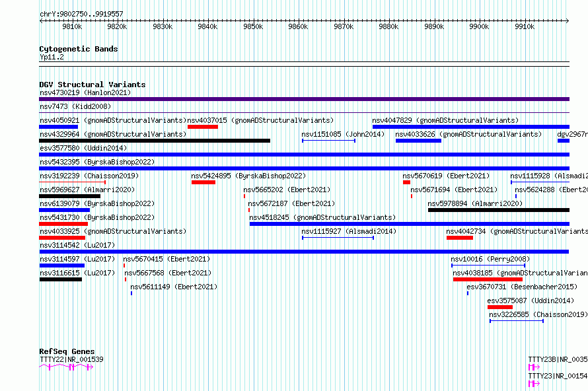
Task: Select the nsv4047829 gnomAD variant label
Action: click(x=445, y=120)
